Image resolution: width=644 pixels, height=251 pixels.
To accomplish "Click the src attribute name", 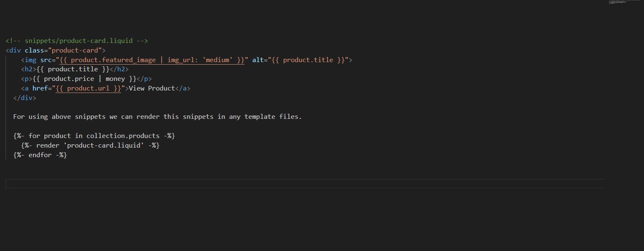I will coord(46,60).
